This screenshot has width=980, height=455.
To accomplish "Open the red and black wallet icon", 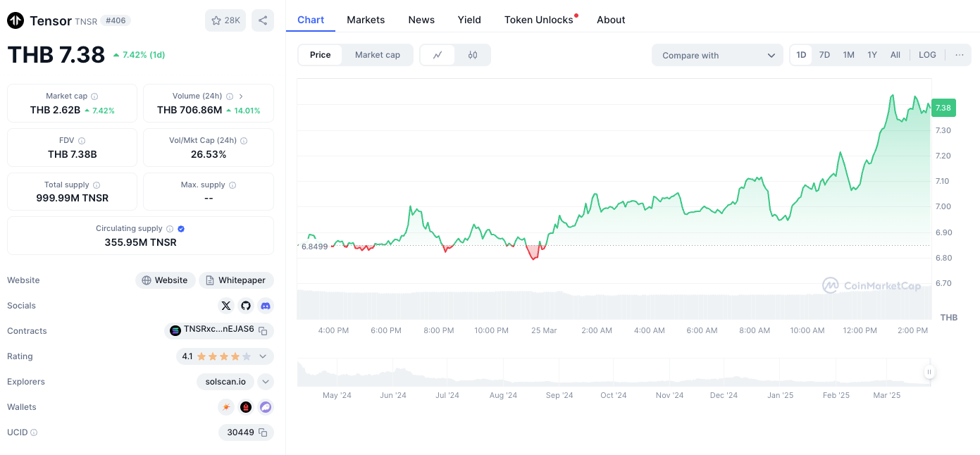I will click(246, 407).
